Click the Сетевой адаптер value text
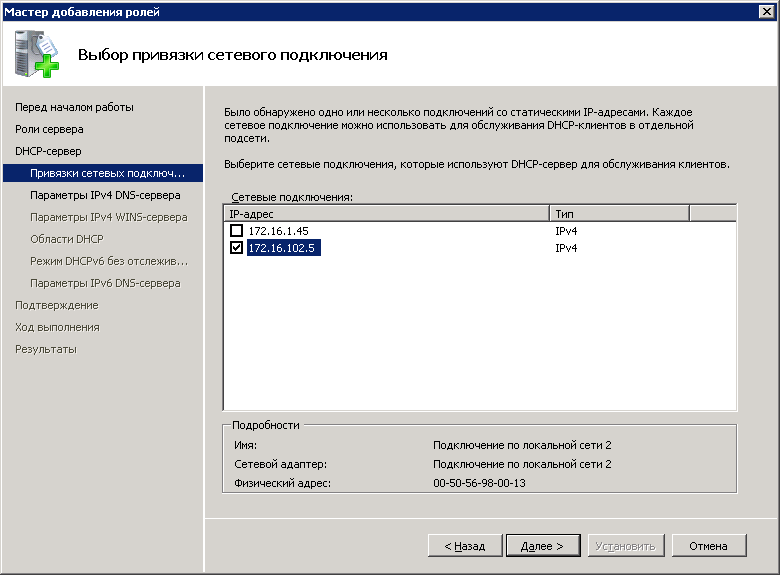 [522, 464]
